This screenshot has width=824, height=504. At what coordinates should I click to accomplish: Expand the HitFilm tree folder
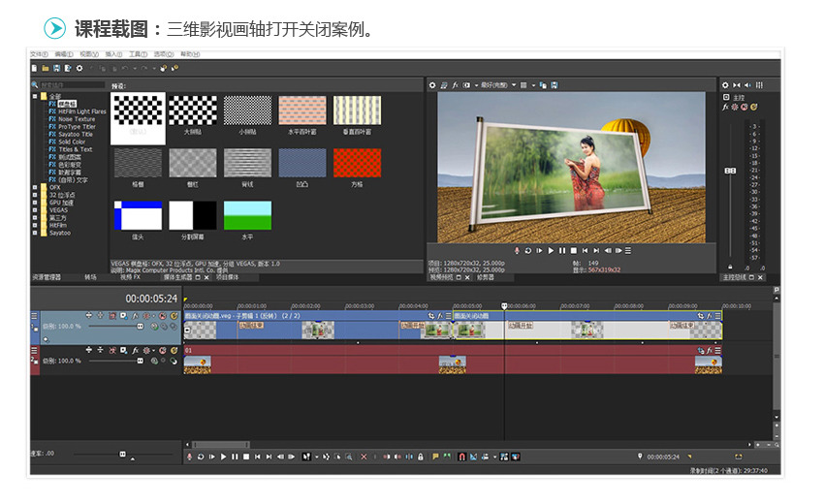(35, 225)
